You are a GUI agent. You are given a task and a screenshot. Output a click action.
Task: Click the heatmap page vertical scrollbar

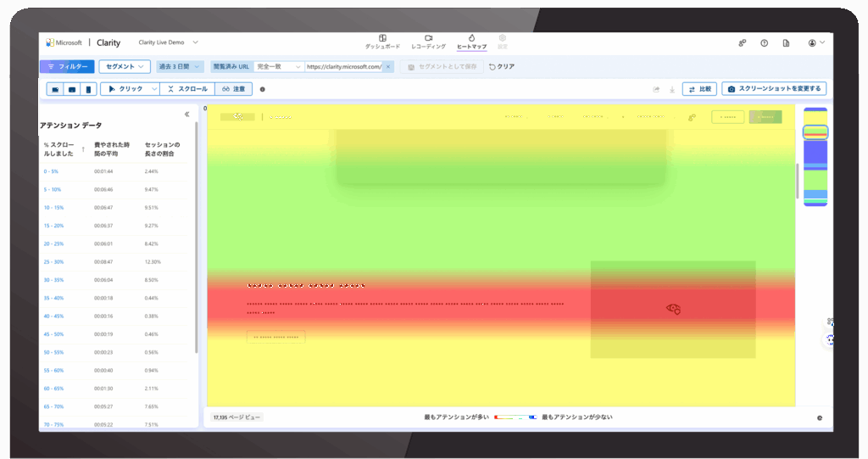[x=798, y=181]
